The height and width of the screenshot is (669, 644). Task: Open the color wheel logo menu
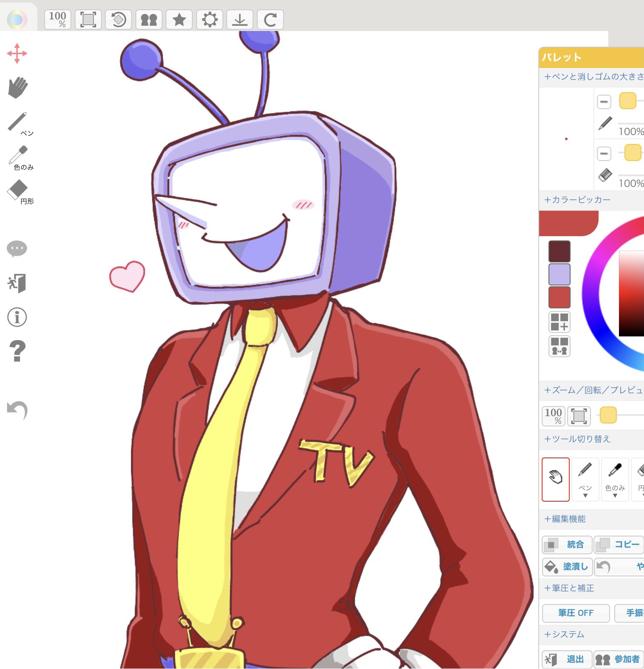click(x=17, y=19)
